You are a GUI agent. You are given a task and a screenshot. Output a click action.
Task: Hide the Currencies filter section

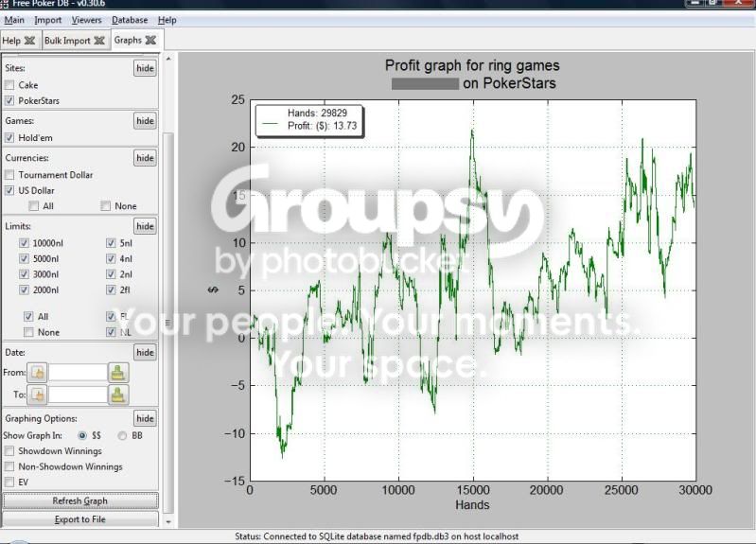pyautogui.click(x=145, y=158)
